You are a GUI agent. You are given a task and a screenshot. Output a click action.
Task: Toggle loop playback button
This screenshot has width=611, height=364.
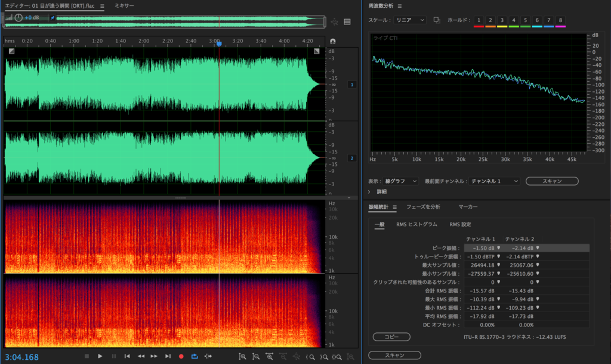[x=195, y=356]
